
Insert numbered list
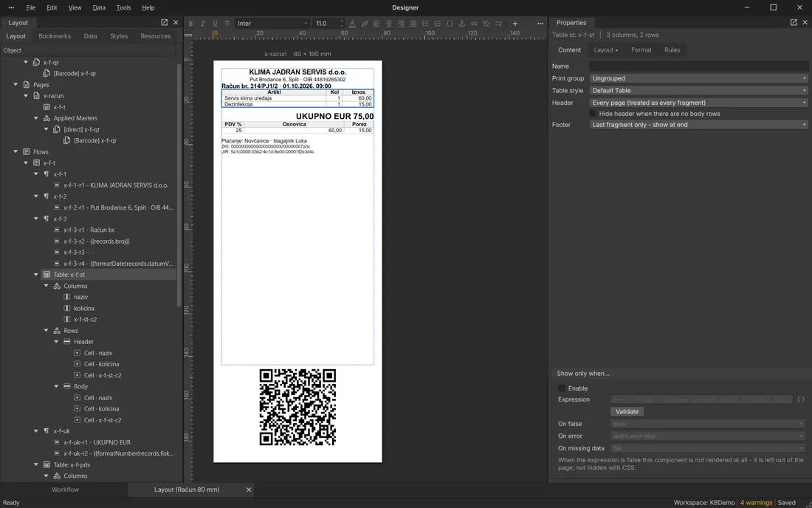pos(438,24)
